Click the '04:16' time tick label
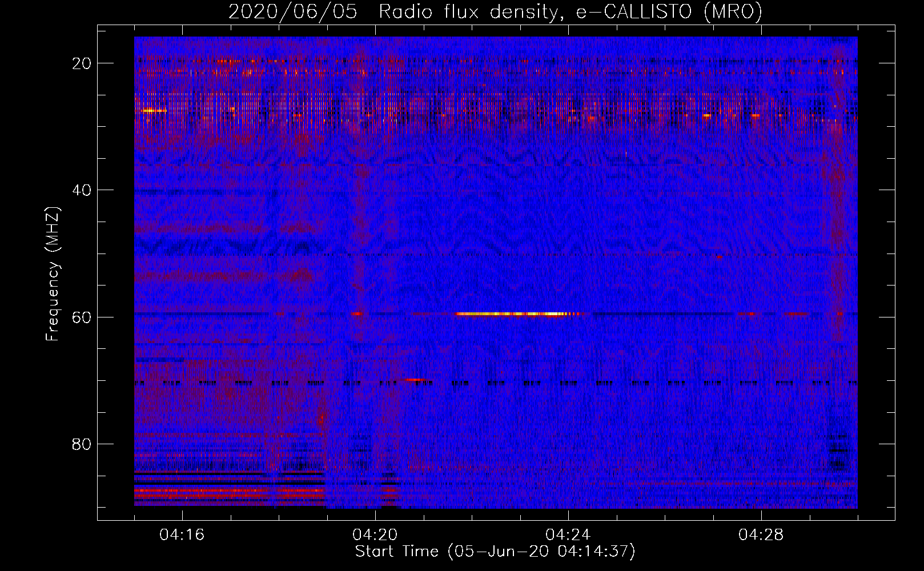924x571 pixels. (x=182, y=535)
